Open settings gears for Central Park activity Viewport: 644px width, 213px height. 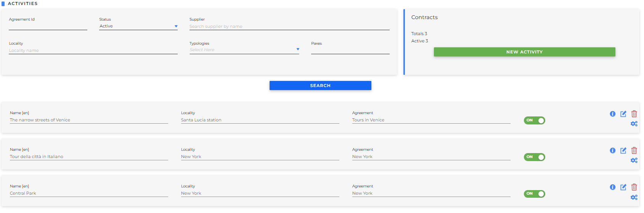click(634, 197)
